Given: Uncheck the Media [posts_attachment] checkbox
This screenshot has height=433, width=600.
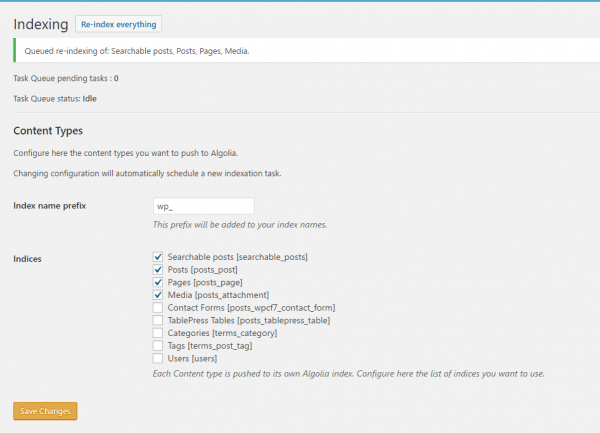Looking at the screenshot, I should 158,295.
